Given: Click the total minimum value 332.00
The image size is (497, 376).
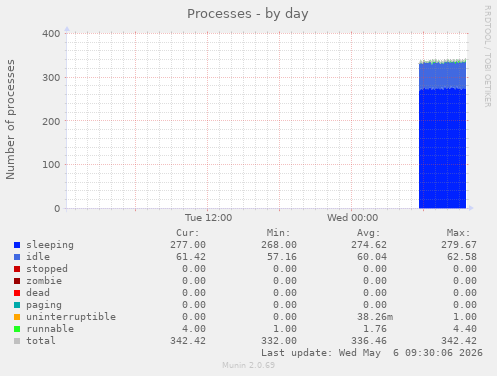Looking at the screenshot, I should click(279, 341).
